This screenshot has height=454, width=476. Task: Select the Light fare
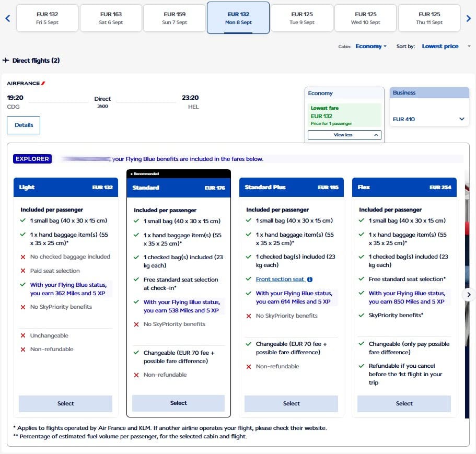(x=65, y=403)
